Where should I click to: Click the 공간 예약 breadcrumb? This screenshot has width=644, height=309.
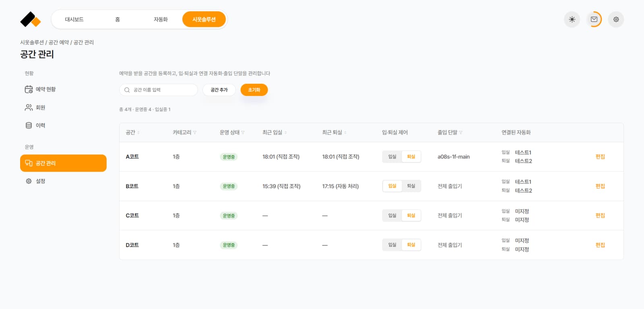59,42
